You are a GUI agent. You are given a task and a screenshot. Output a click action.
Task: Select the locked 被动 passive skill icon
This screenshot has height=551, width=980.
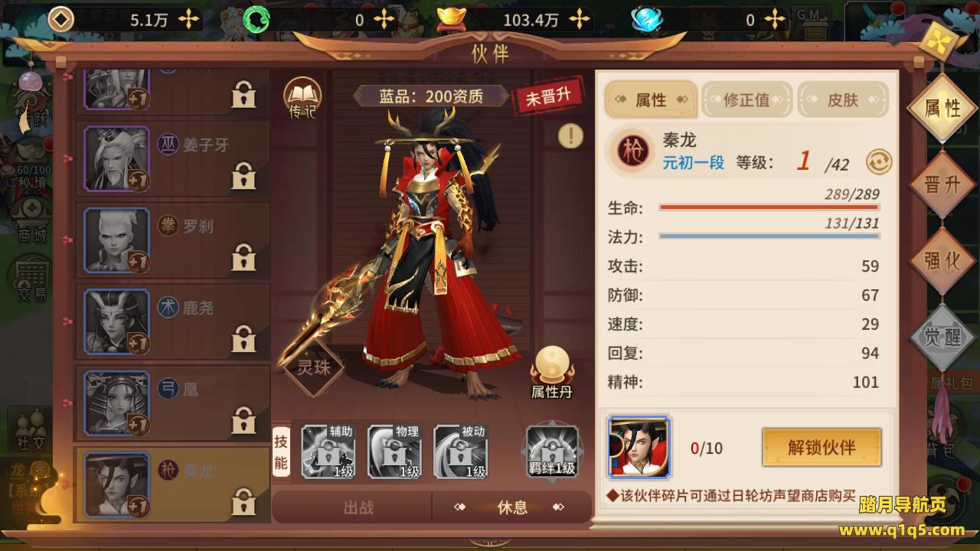coord(460,452)
